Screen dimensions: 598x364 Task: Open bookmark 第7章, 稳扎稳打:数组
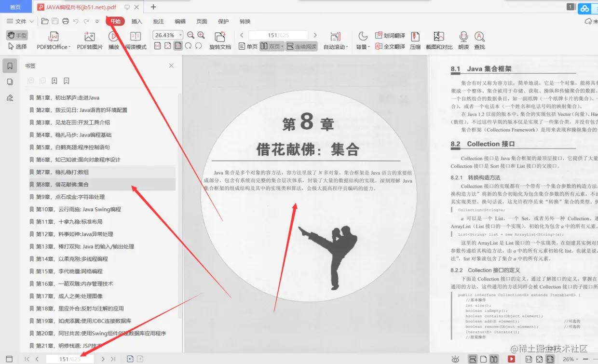(x=102, y=172)
